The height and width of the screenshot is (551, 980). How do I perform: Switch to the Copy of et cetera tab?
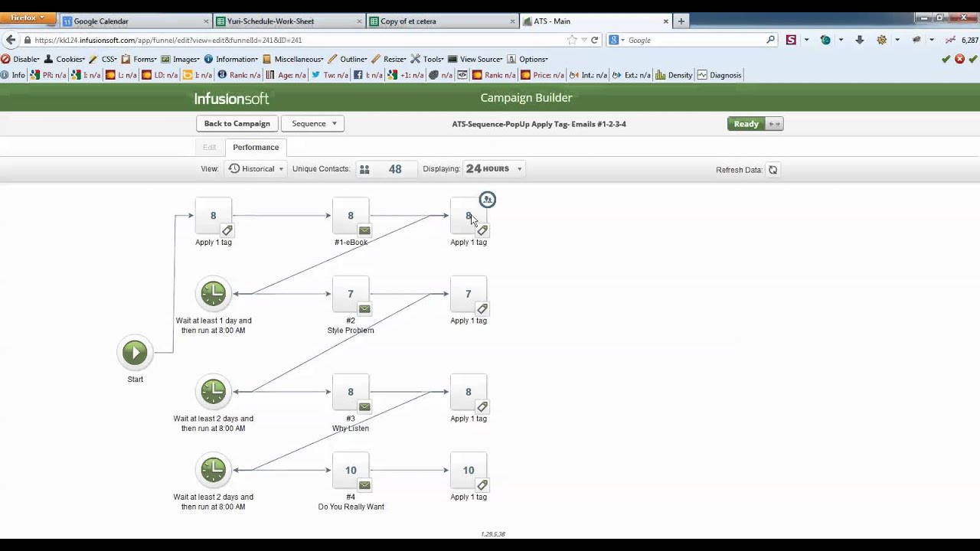point(443,21)
